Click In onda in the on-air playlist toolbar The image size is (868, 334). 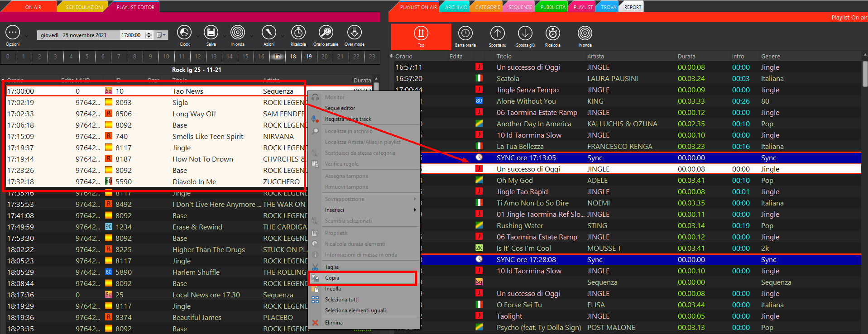click(585, 33)
